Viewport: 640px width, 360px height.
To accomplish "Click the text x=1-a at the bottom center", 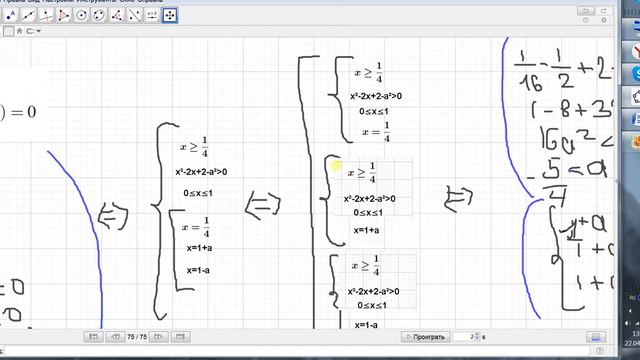I will click(366, 325).
